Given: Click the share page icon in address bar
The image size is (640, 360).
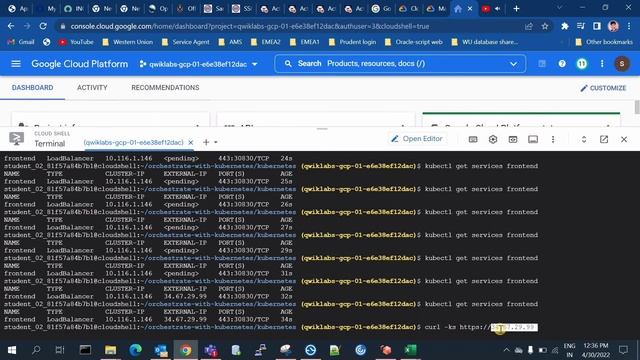Looking at the screenshot, I should [529, 26].
